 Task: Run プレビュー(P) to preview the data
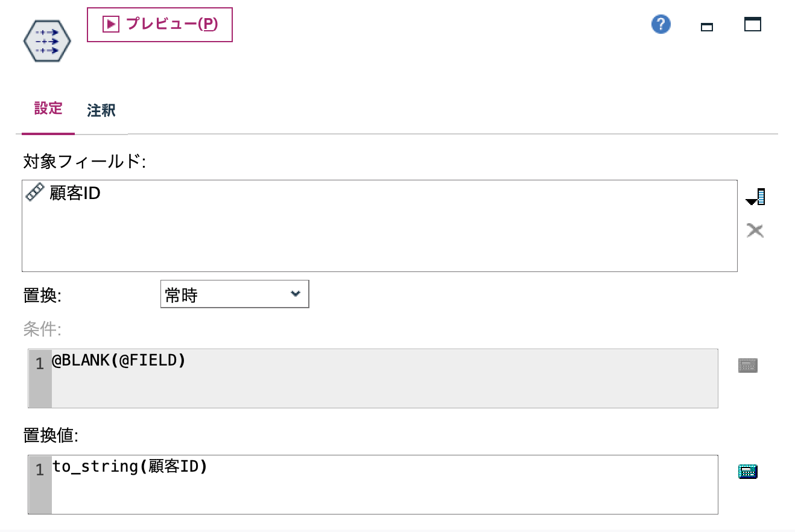[x=159, y=24]
